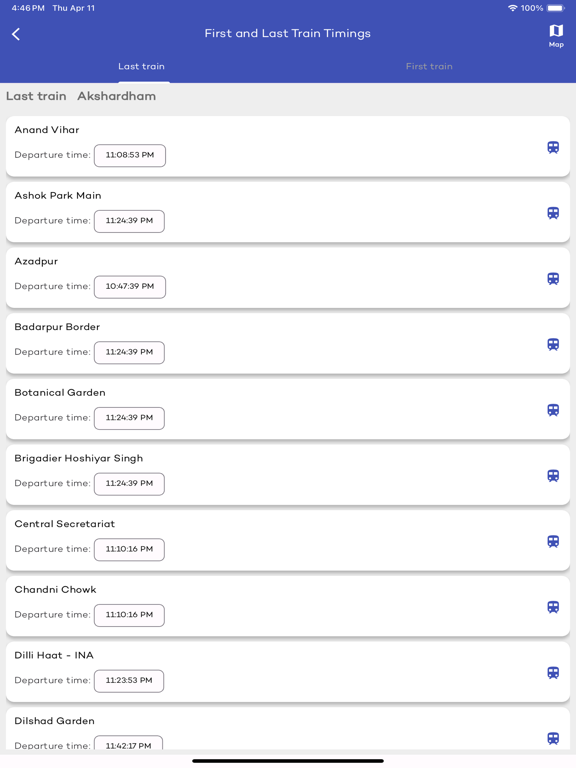Tap the train icon for Central Secretariat
Image resolution: width=576 pixels, height=768 pixels.
coord(553,541)
